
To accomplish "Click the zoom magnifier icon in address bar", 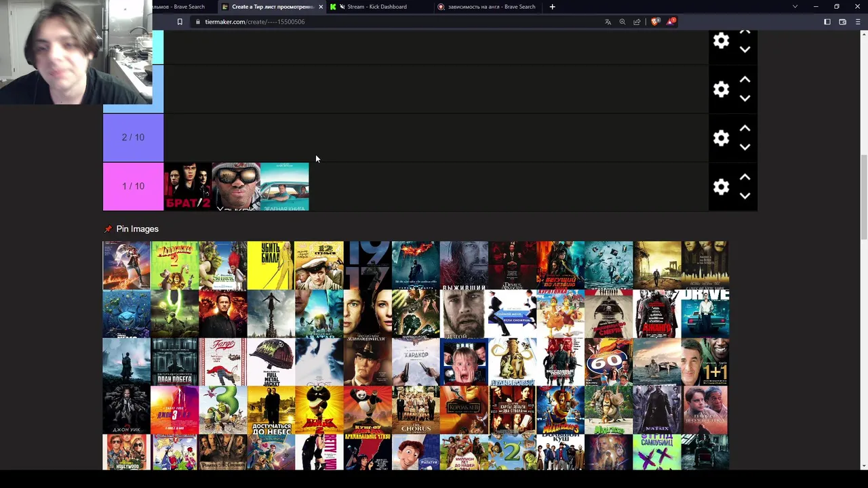I will click(x=623, y=22).
